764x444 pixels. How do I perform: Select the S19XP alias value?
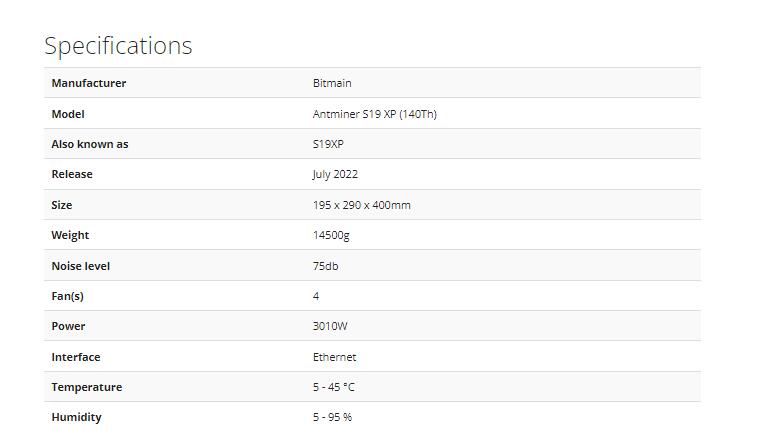(x=328, y=144)
